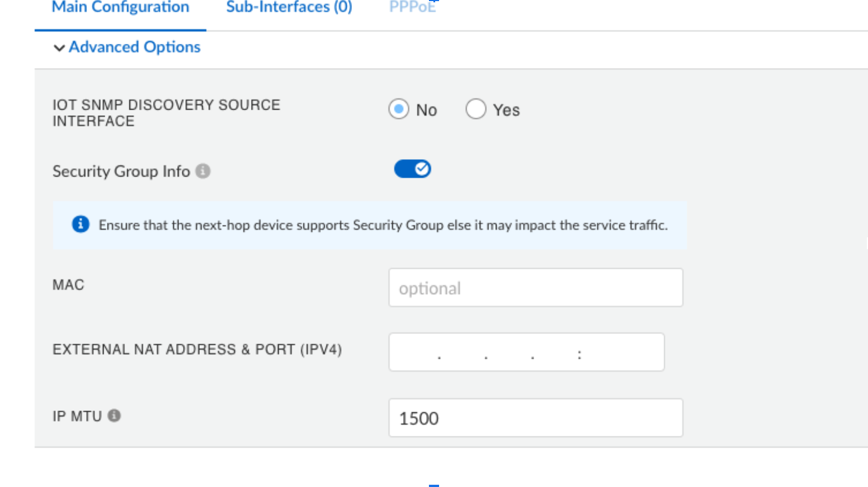Click the next-hop device warning message text
This screenshot has height=487, width=868.
tap(383, 225)
